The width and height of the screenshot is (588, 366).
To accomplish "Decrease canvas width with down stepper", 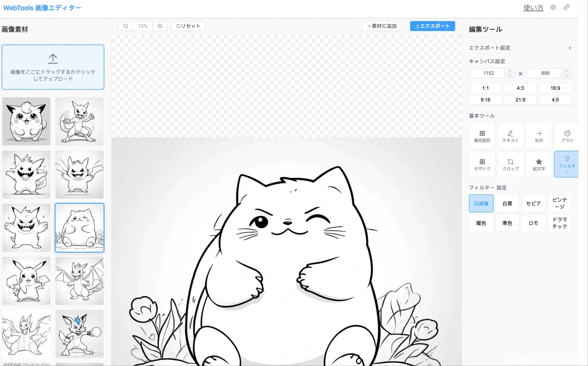I will (510, 75).
